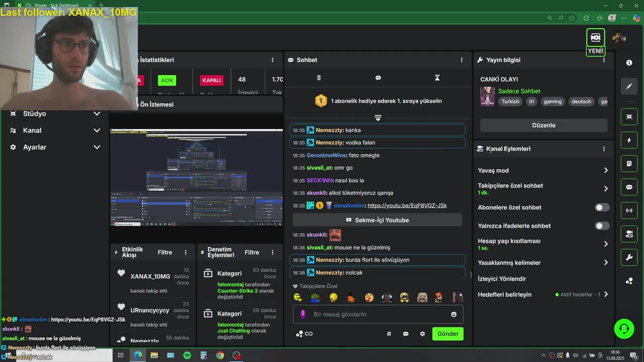The height and width of the screenshot is (362, 644).
Task: Open Yavaş mod settings arrow
Action: point(606,170)
